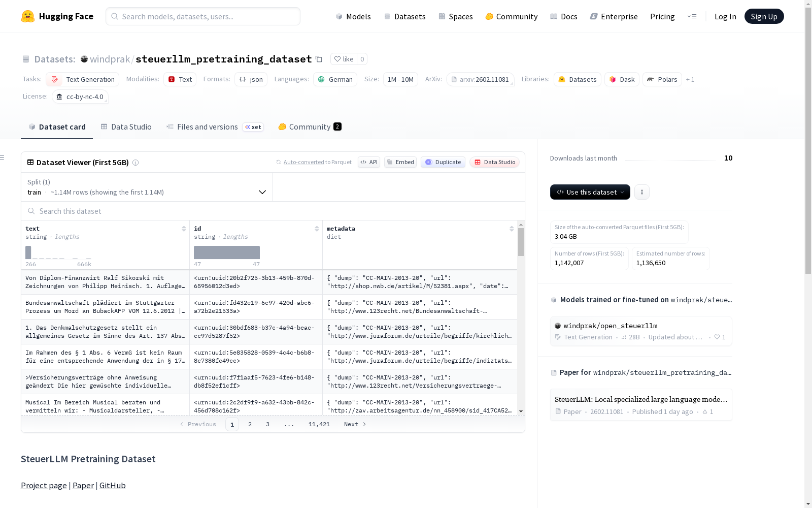812x508 pixels.
Task: Open the Project page link
Action: [x=44, y=486]
